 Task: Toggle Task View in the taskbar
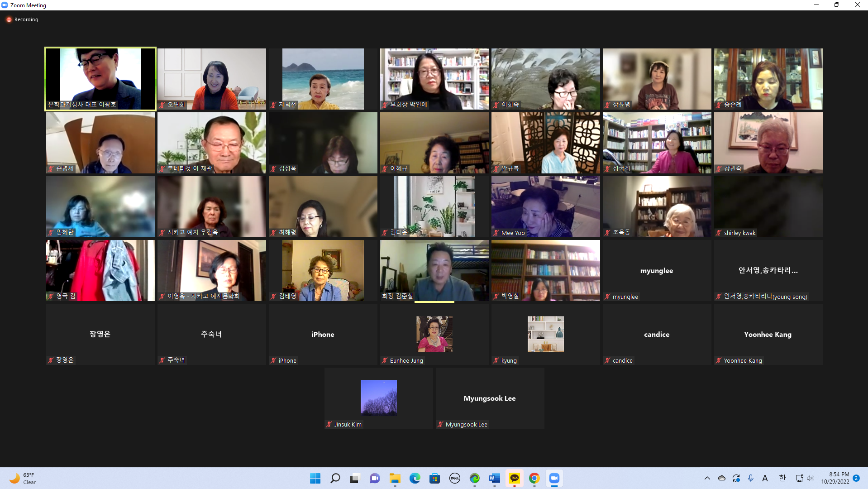pyautogui.click(x=355, y=478)
